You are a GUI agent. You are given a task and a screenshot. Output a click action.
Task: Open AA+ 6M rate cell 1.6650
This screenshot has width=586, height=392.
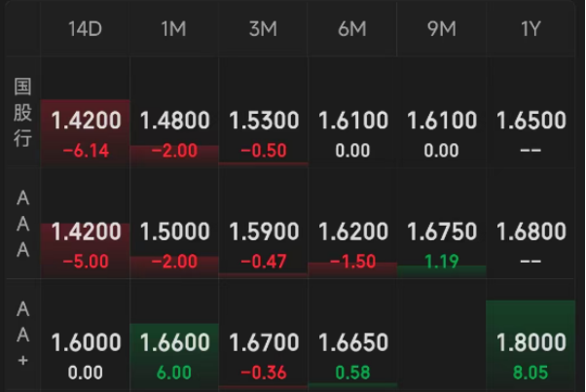[352, 343]
